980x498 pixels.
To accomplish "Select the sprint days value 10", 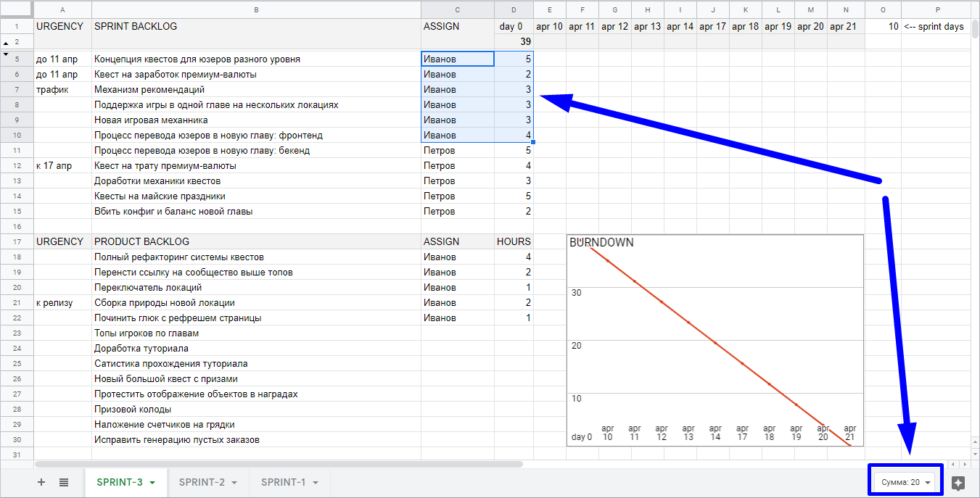I will [883, 27].
